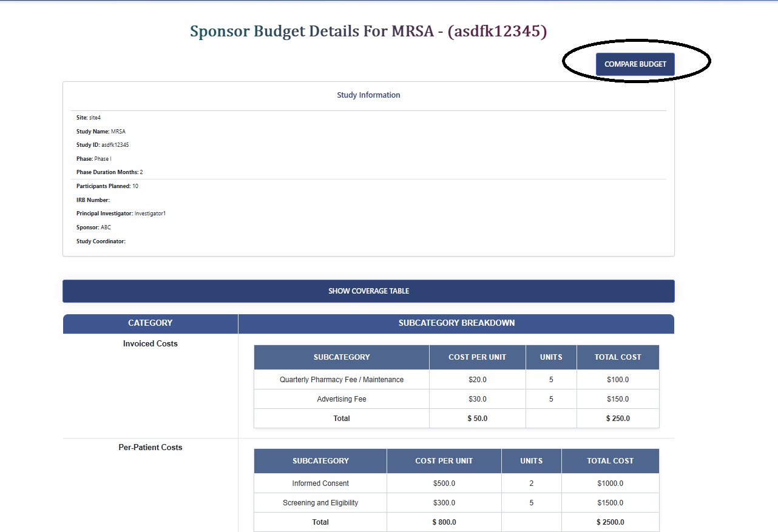This screenshot has width=778, height=532.
Task: Click the Show Coverage Table button
Action: [368, 291]
